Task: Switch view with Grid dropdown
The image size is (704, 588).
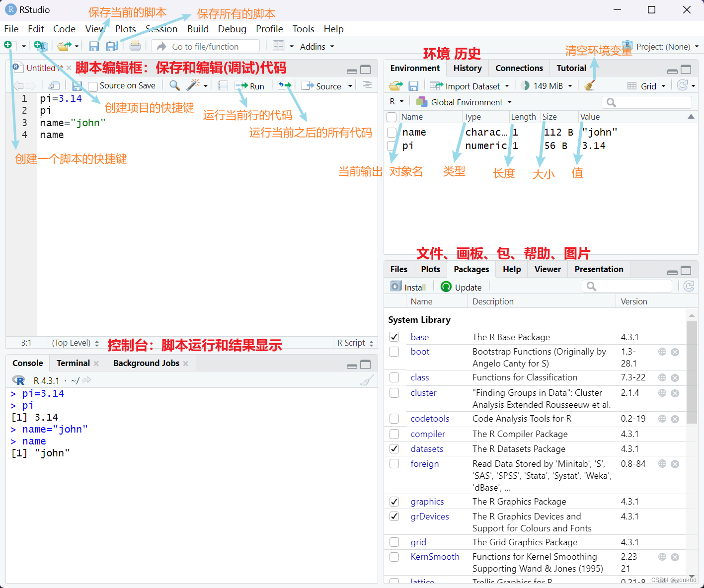Action: tap(647, 86)
